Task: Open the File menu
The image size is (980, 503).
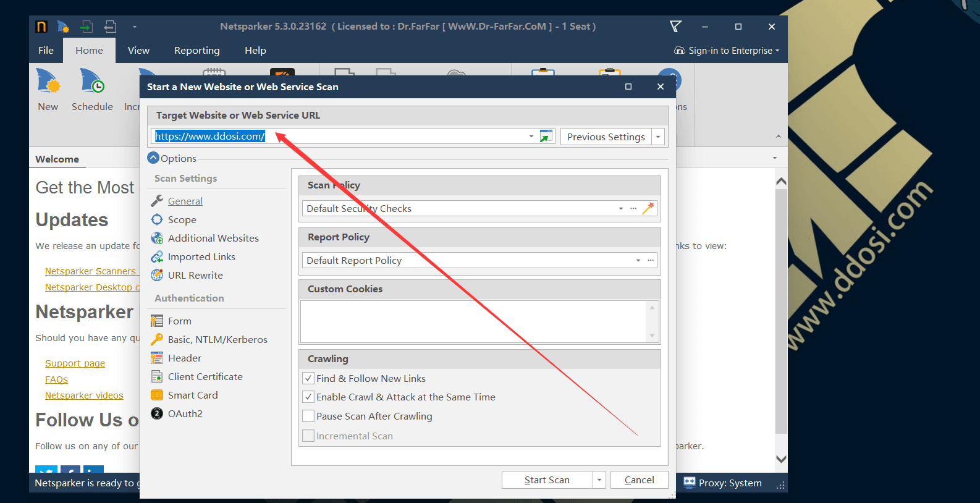Action: tap(46, 51)
